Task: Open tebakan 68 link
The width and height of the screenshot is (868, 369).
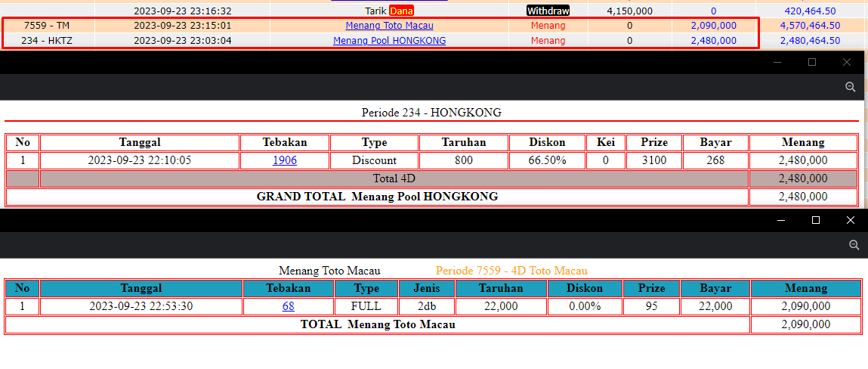Action: [x=288, y=306]
